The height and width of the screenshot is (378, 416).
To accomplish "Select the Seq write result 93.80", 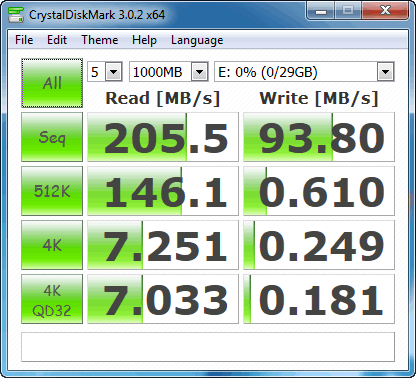I will pyautogui.click(x=319, y=137).
